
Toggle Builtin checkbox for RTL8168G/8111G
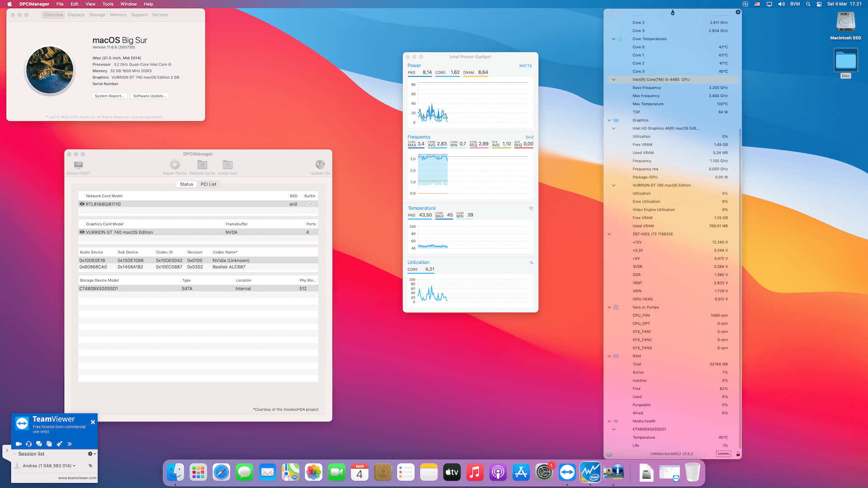311,204
